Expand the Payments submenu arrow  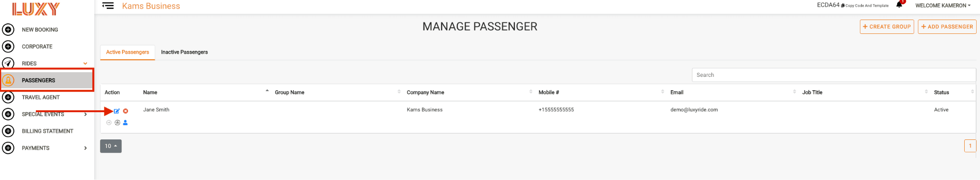tap(85, 148)
